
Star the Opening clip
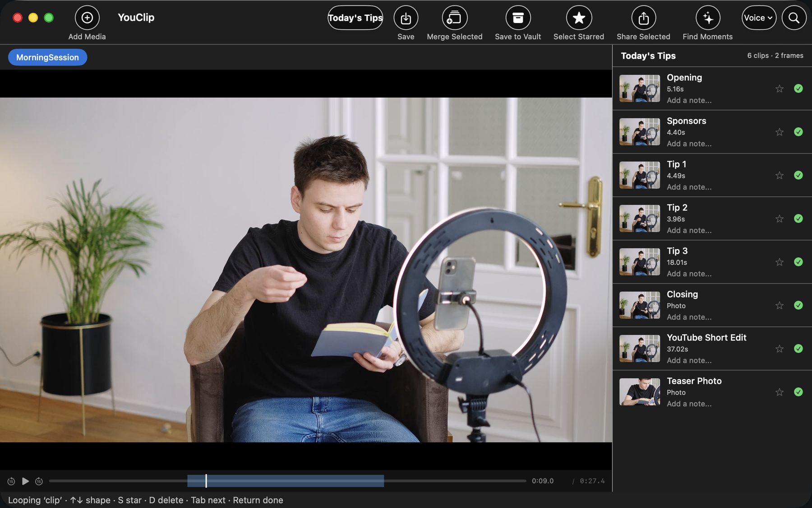[x=779, y=89]
